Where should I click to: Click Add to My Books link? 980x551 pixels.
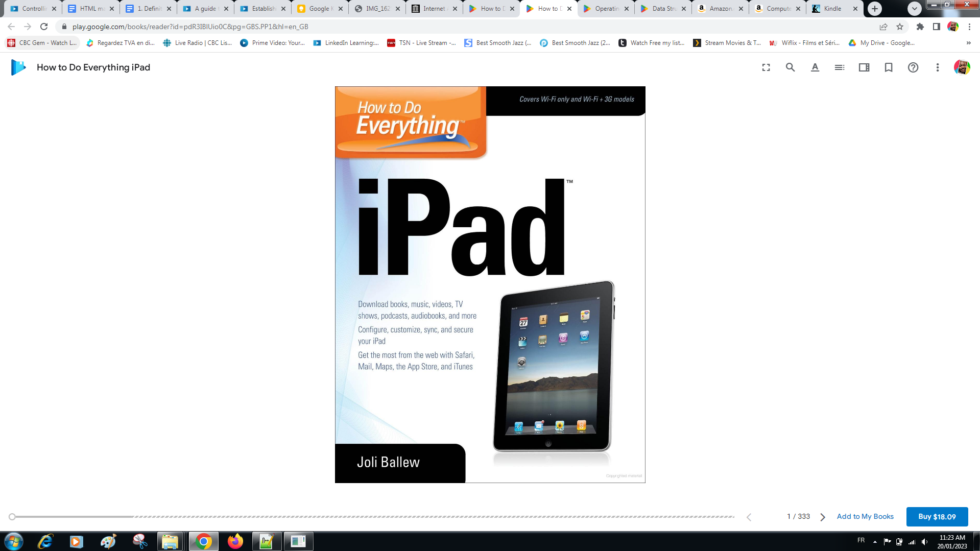(x=865, y=516)
